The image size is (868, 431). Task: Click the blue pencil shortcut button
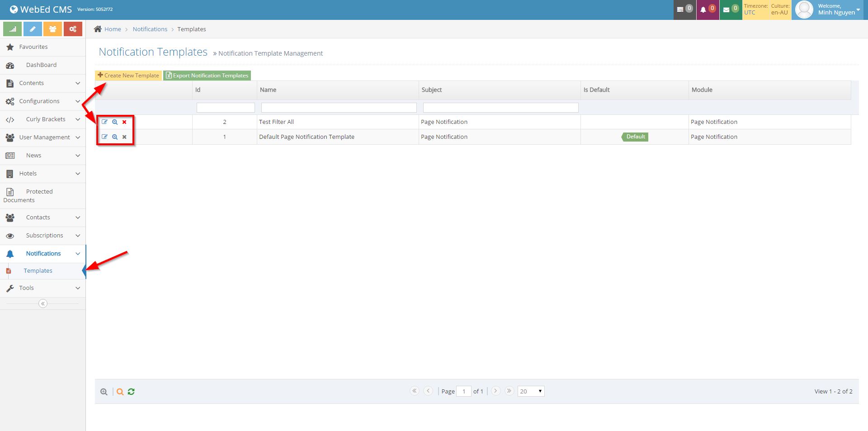(x=33, y=29)
